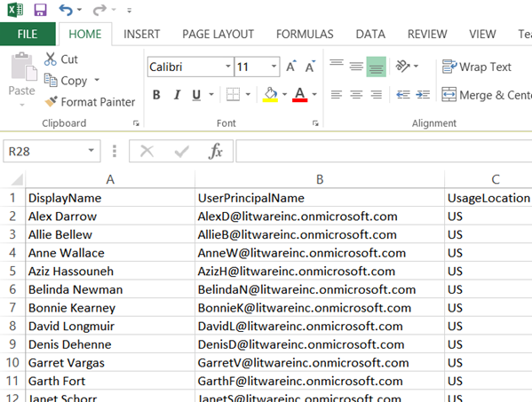Click Merge & Center
Viewport: 532px width, 402px height.
point(486,95)
